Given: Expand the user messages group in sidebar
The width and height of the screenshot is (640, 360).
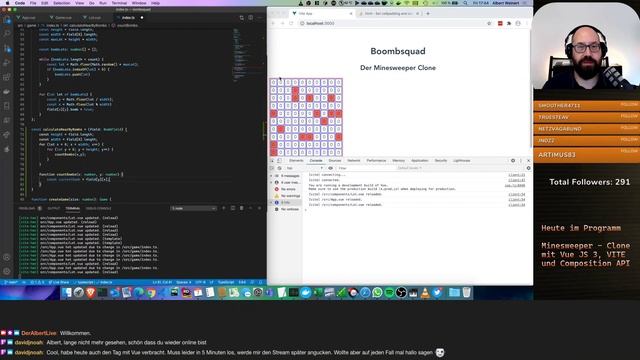Looking at the screenshot, I should (x=271, y=182).
